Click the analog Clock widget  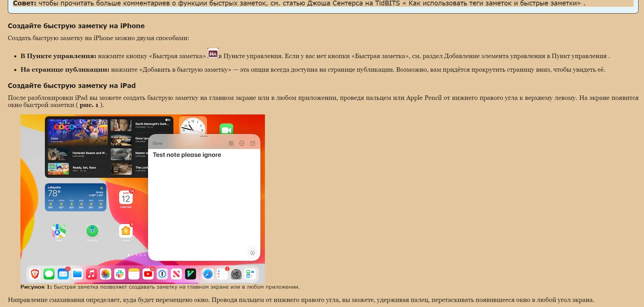pos(193,126)
